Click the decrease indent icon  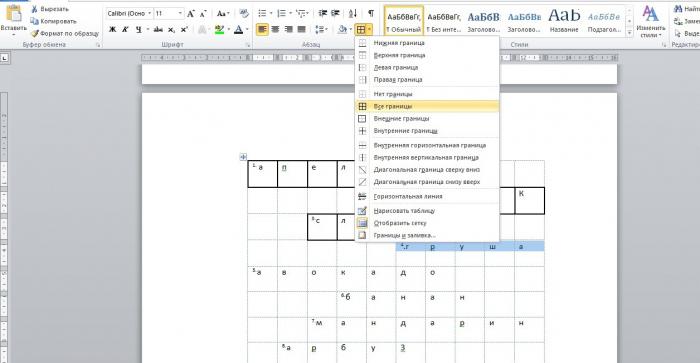tap(322, 14)
